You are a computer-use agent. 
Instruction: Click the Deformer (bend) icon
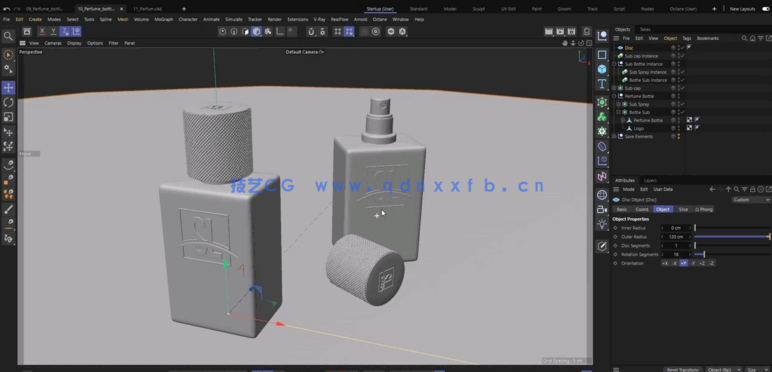click(x=602, y=146)
